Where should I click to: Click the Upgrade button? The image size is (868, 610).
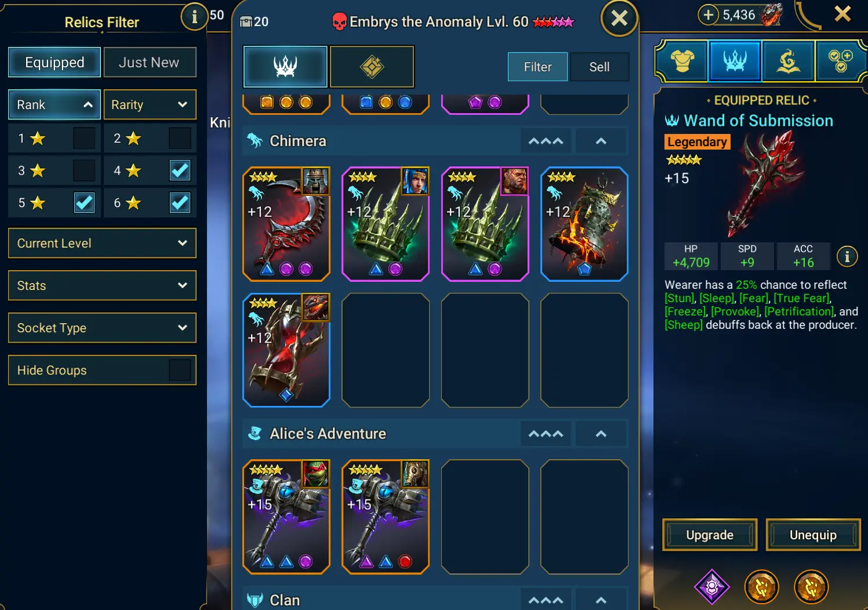click(710, 535)
